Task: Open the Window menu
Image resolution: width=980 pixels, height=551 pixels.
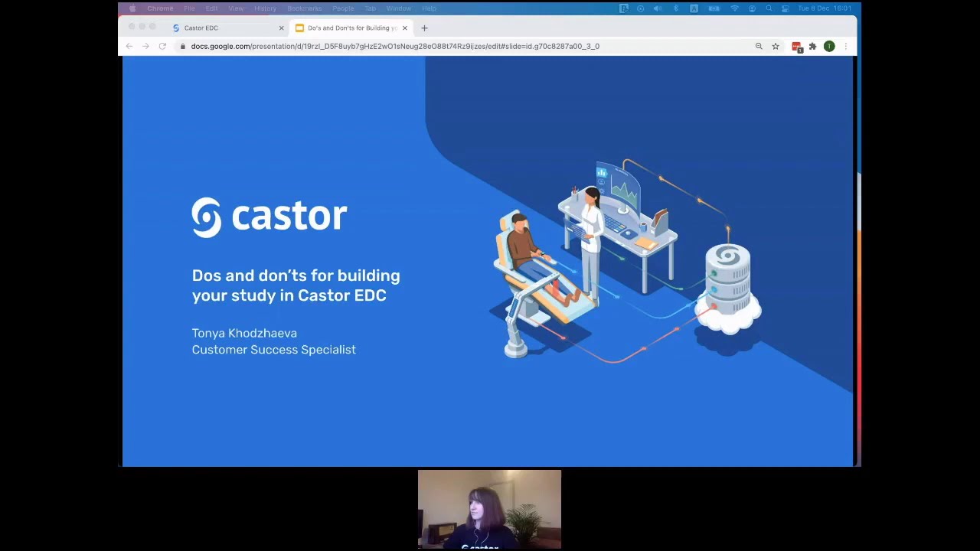Action: pos(398,8)
